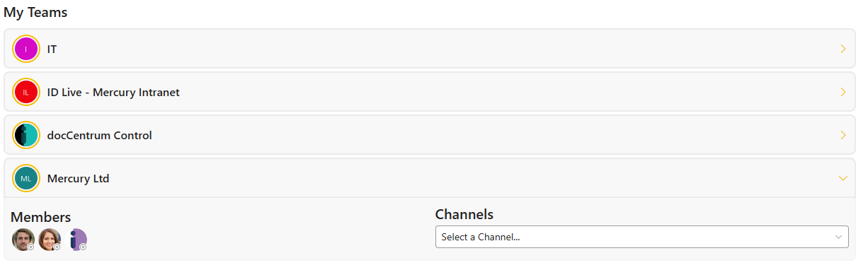The width and height of the screenshot is (868, 270).
Task: Click the docCentrum Control team logo
Action: [26, 135]
